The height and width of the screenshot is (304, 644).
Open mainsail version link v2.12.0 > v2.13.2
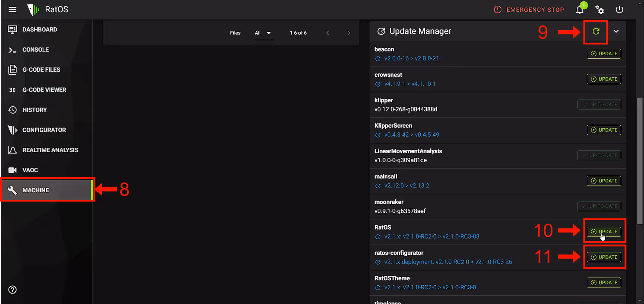(x=407, y=185)
